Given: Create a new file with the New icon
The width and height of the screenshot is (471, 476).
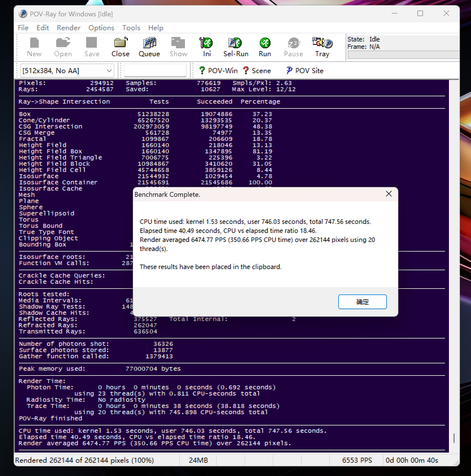Looking at the screenshot, I should [x=34, y=47].
